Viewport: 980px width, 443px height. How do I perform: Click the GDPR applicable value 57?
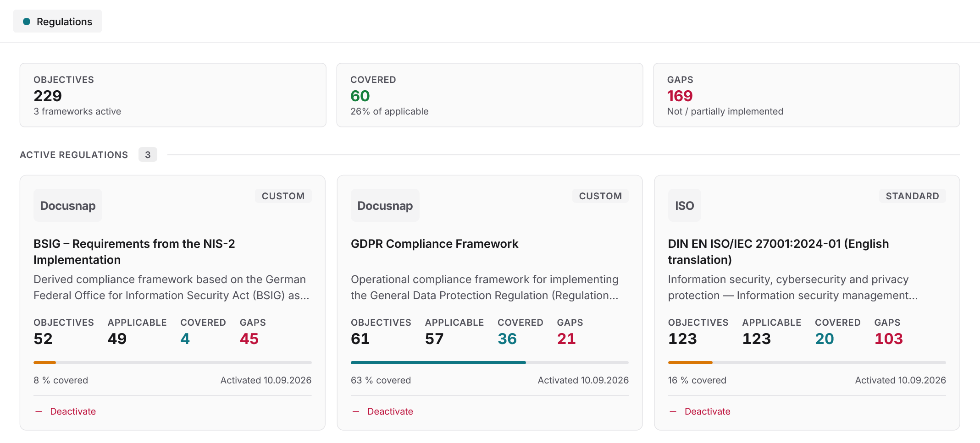click(434, 339)
